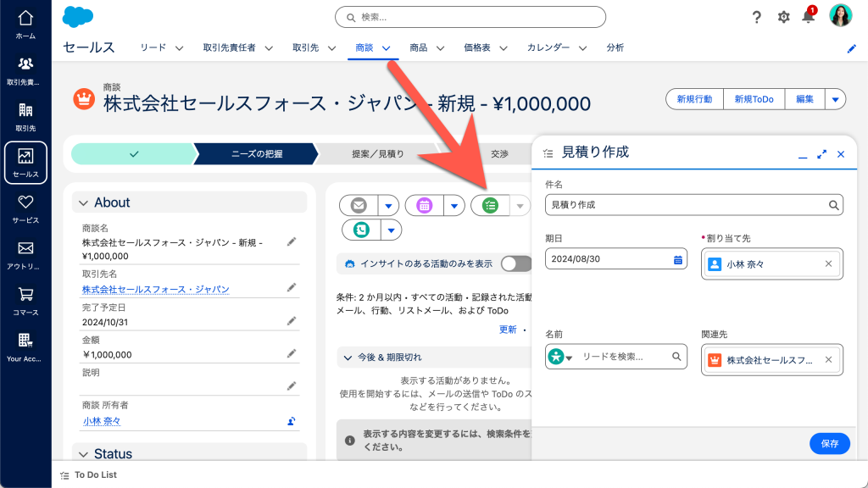The image size is (868, 488).
Task: Switch to the Leads tab
Action: (x=153, y=47)
